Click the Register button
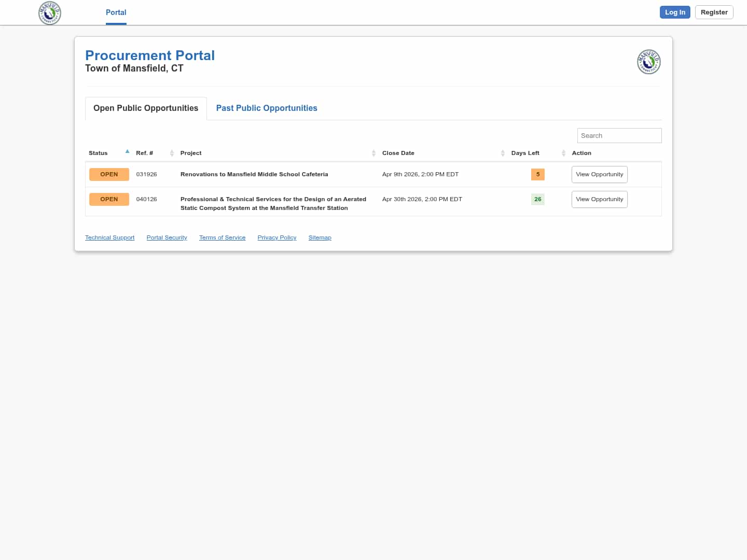This screenshot has width=747, height=560. [x=714, y=12]
